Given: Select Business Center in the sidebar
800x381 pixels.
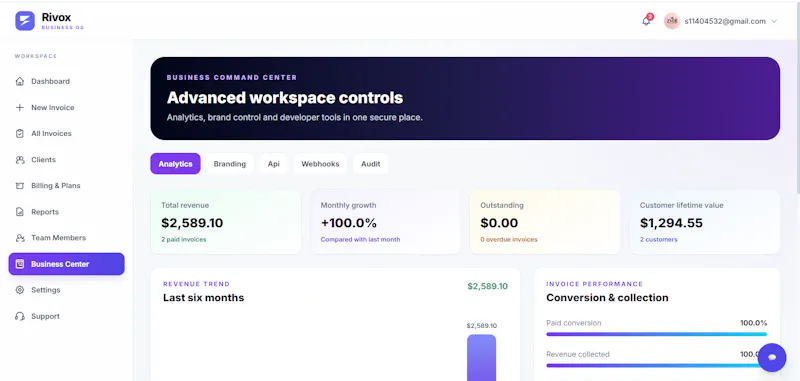Looking at the screenshot, I should (66, 264).
